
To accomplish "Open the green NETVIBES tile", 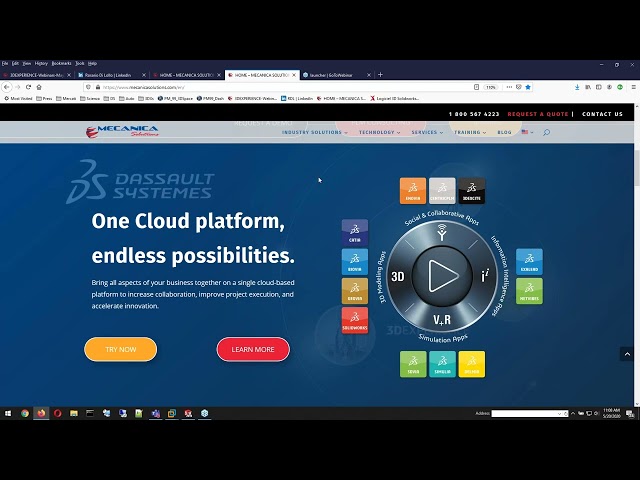I will point(529,291).
